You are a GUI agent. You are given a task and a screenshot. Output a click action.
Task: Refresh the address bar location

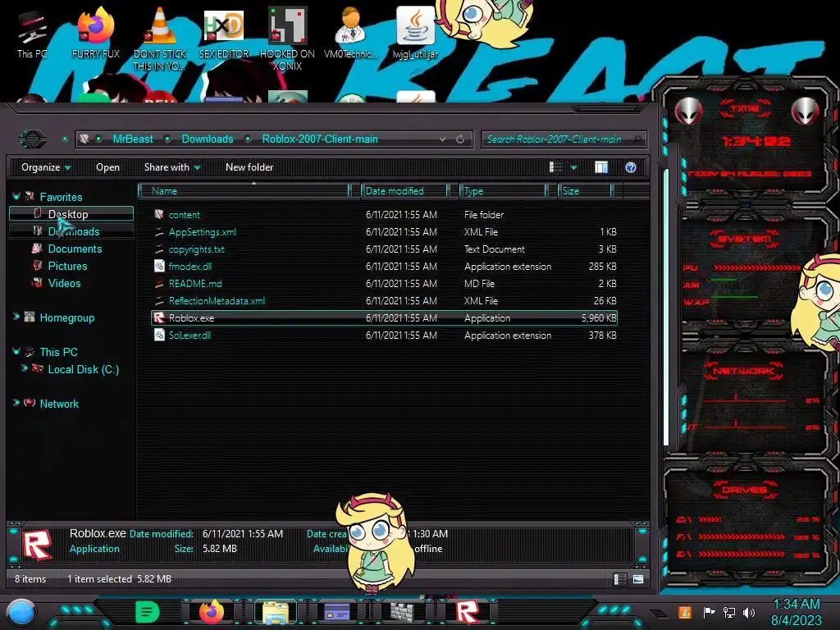click(460, 139)
